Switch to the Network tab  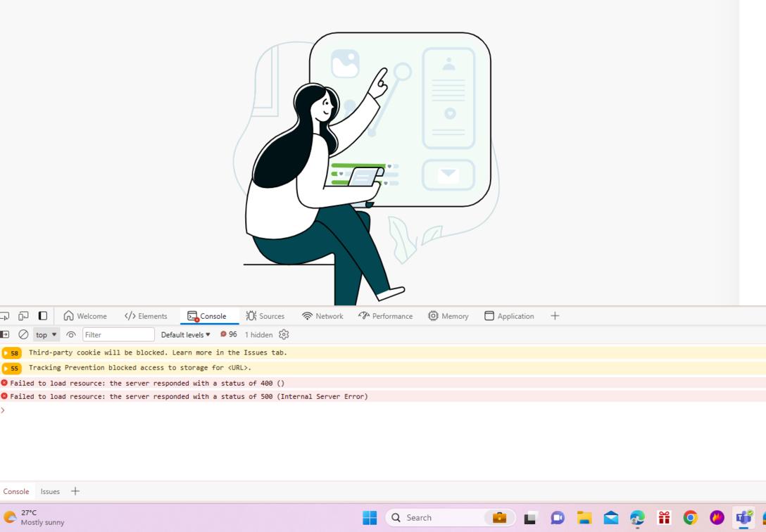click(322, 316)
